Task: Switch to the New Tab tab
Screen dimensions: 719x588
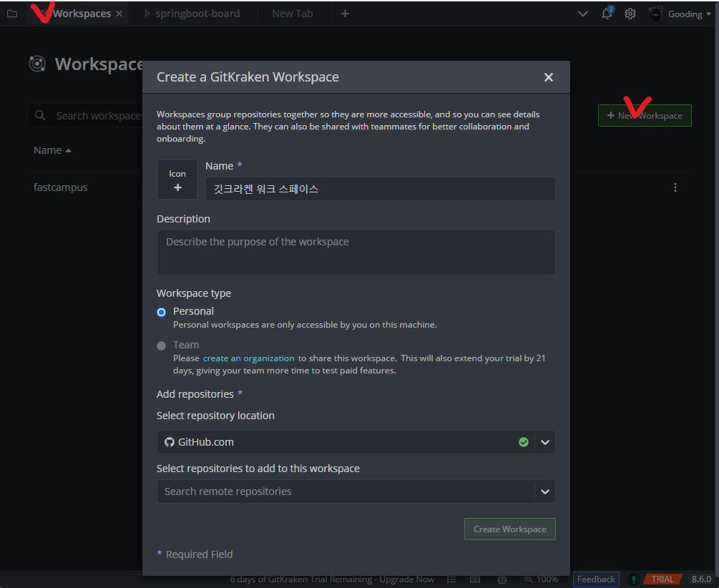Action: pos(293,14)
